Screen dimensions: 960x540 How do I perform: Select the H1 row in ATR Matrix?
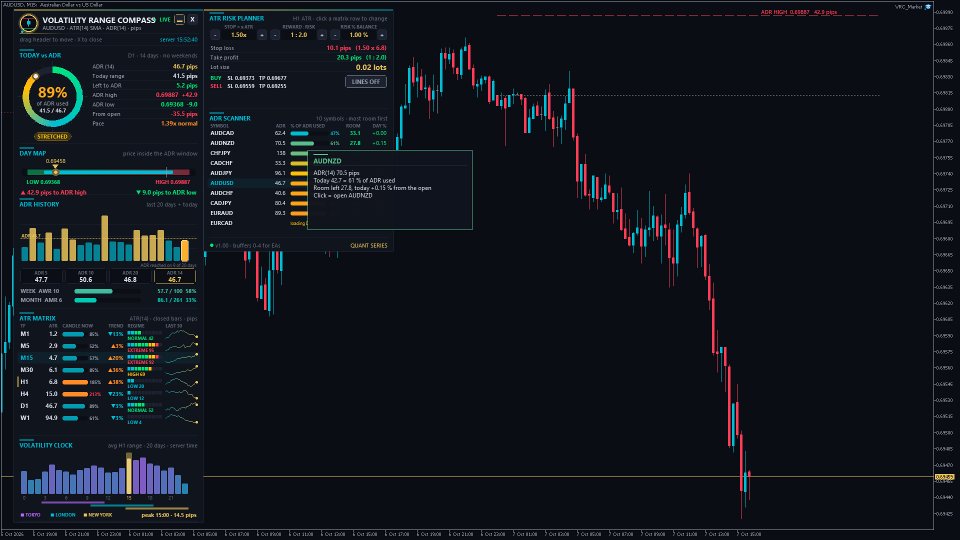click(x=108, y=382)
